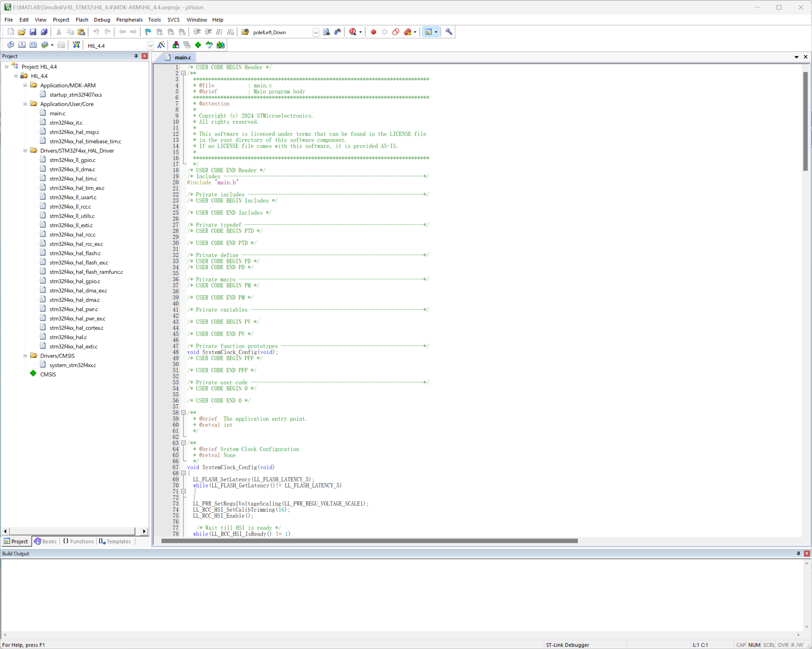Click on main.c file in project tree
The height and width of the screenshot is (649, 812).
(58, 113)
